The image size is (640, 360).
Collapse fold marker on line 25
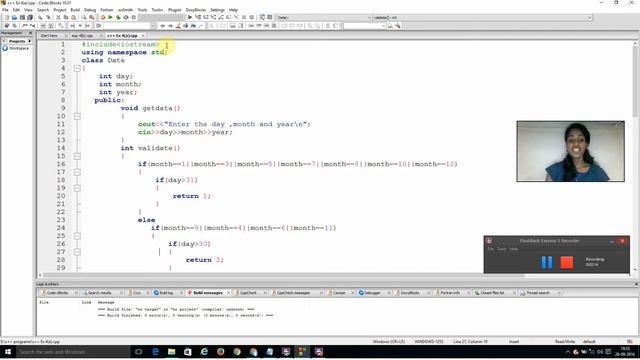(77, 236)
